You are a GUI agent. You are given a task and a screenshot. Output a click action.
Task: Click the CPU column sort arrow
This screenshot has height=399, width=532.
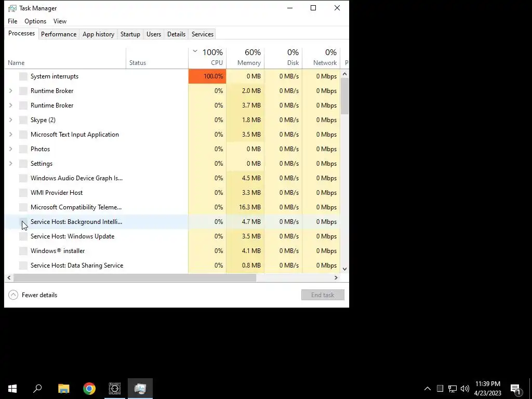(x=195, y=51)
